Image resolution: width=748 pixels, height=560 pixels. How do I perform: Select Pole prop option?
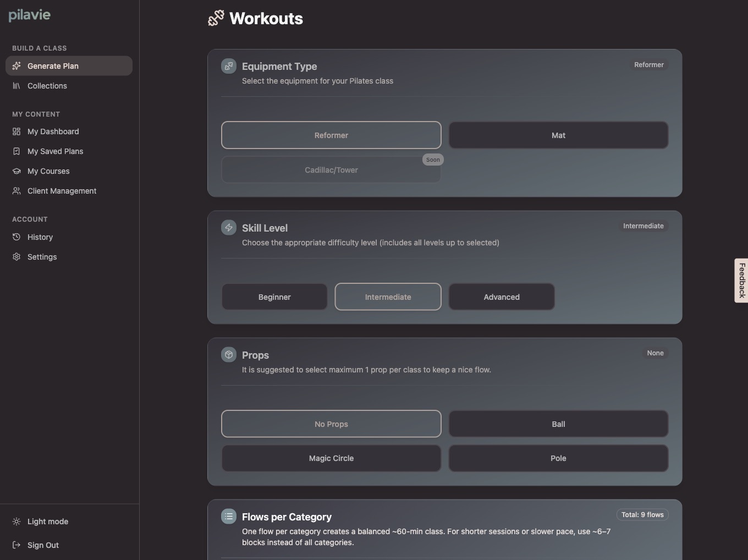pos(558,458)
